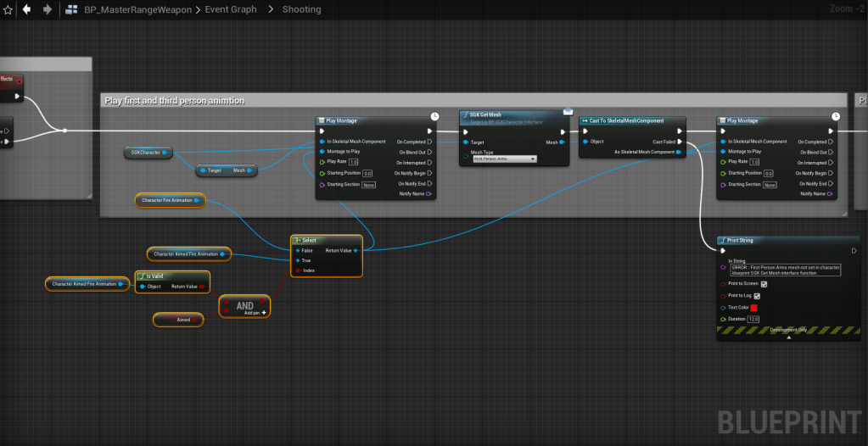Click the Print String function icon

[722, 240]
